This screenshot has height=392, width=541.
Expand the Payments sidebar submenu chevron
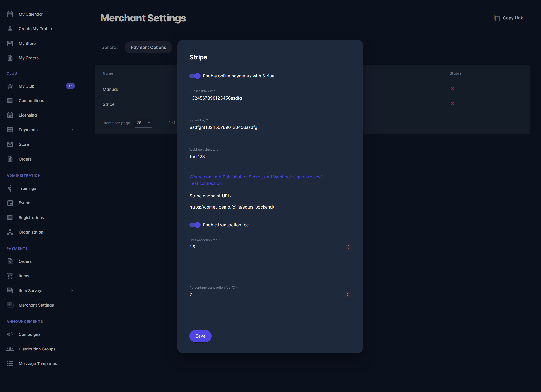(72, 130)
